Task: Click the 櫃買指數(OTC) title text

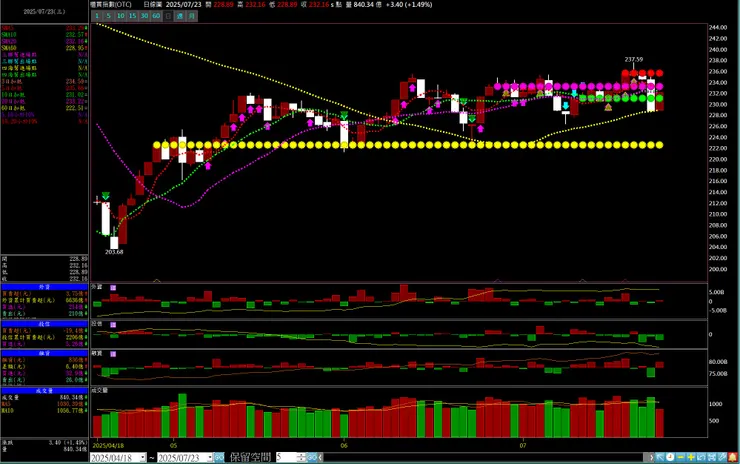Action: [111, 5]
